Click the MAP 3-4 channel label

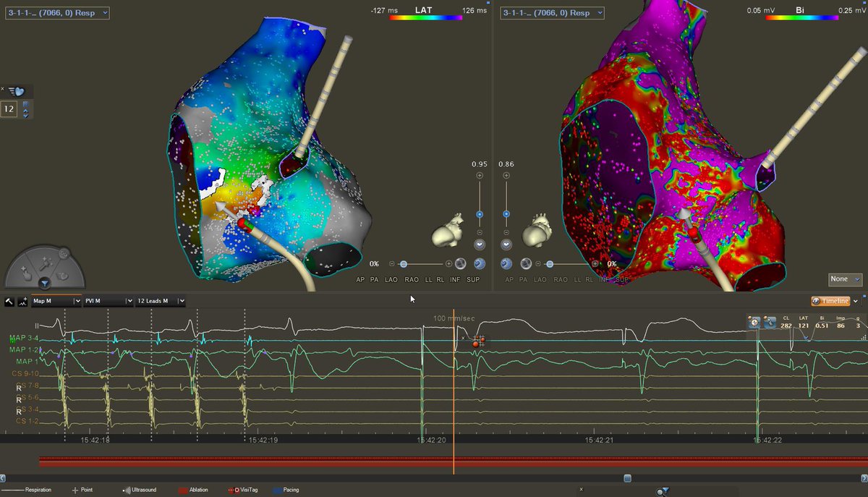[24, 339]
